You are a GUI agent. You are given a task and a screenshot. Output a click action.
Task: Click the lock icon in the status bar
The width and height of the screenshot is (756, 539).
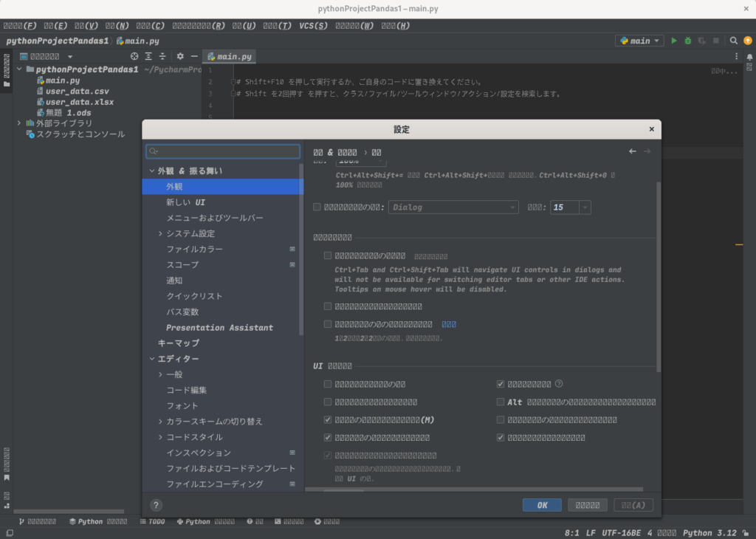[x=746, y=533]
